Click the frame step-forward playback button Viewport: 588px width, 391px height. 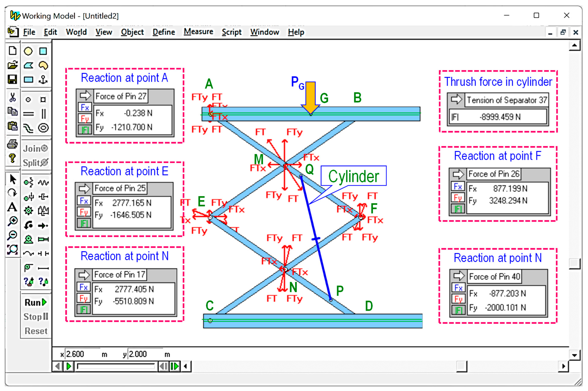coord(174,366)
